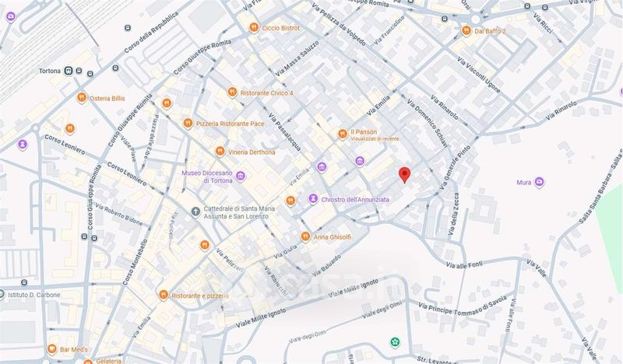The image size is (623, 364).
Task: Select the Osteria Billis restaurant icon
Action: tap(82, 98)
